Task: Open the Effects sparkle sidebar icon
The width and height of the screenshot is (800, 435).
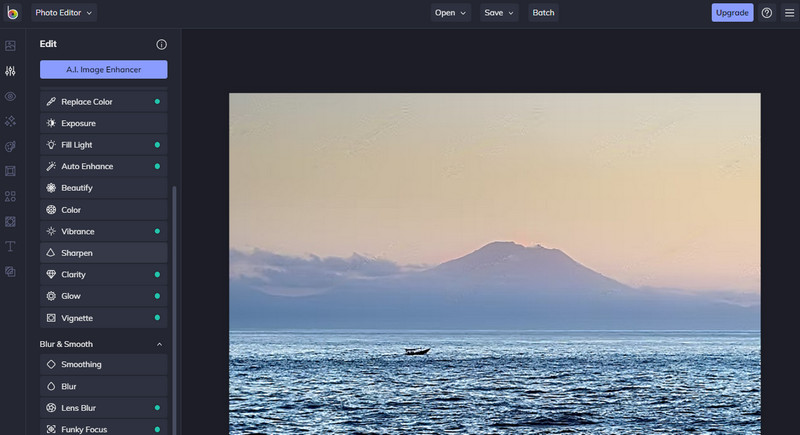Action: 11,121
